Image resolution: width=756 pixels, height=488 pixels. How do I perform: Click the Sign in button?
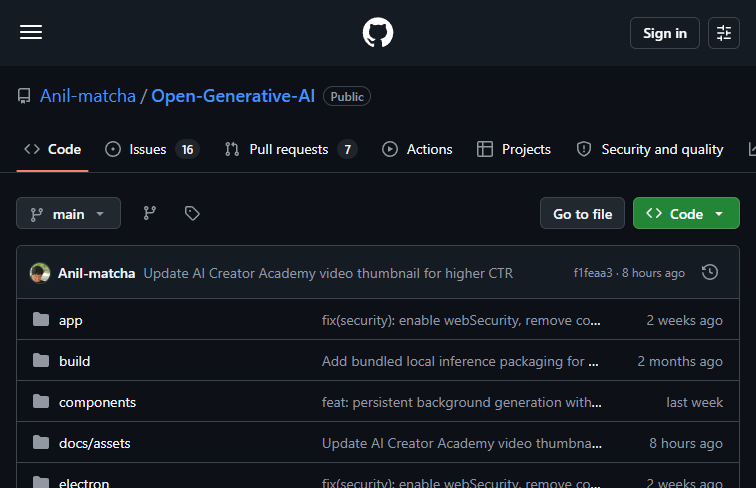[664, 33]
